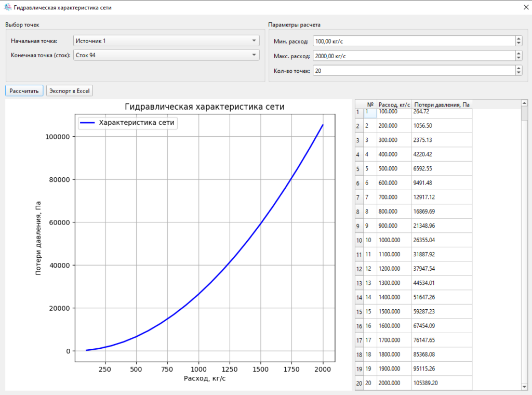Select the cell with flow 700.000
The height and width of the screenshot is (395, 532).
394,197
